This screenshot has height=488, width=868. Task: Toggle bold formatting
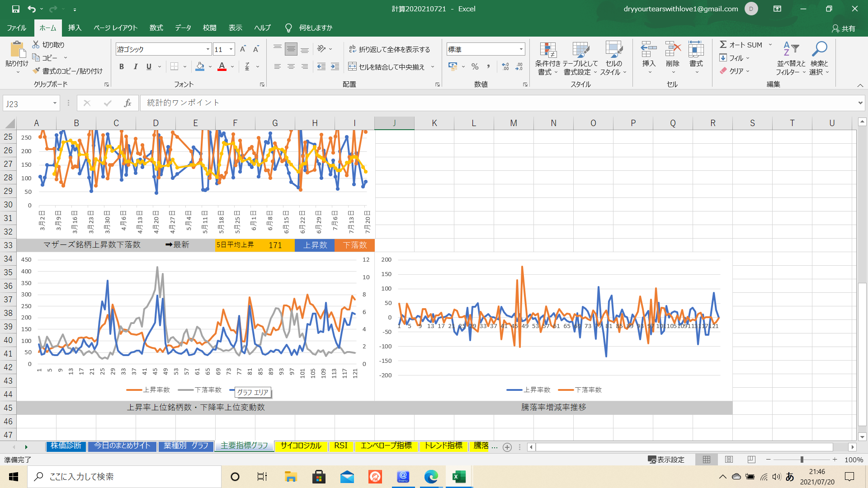click(x=121, y=67)
